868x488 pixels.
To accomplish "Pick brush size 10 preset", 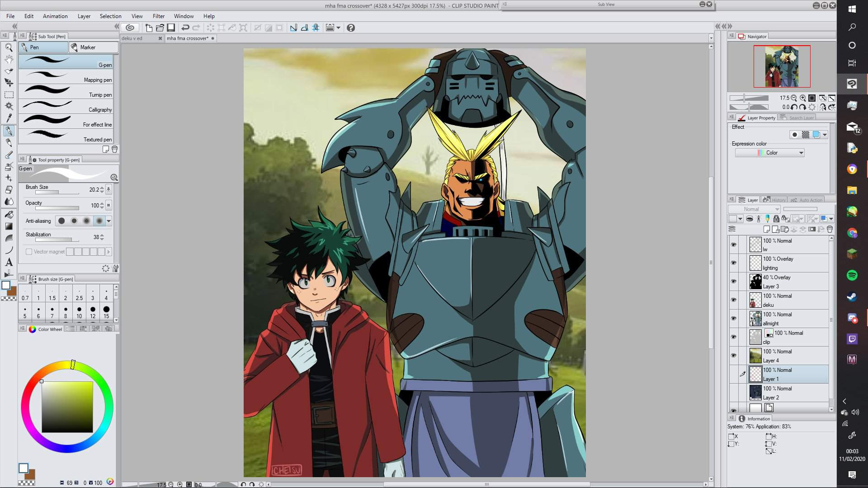I will 79,313.
